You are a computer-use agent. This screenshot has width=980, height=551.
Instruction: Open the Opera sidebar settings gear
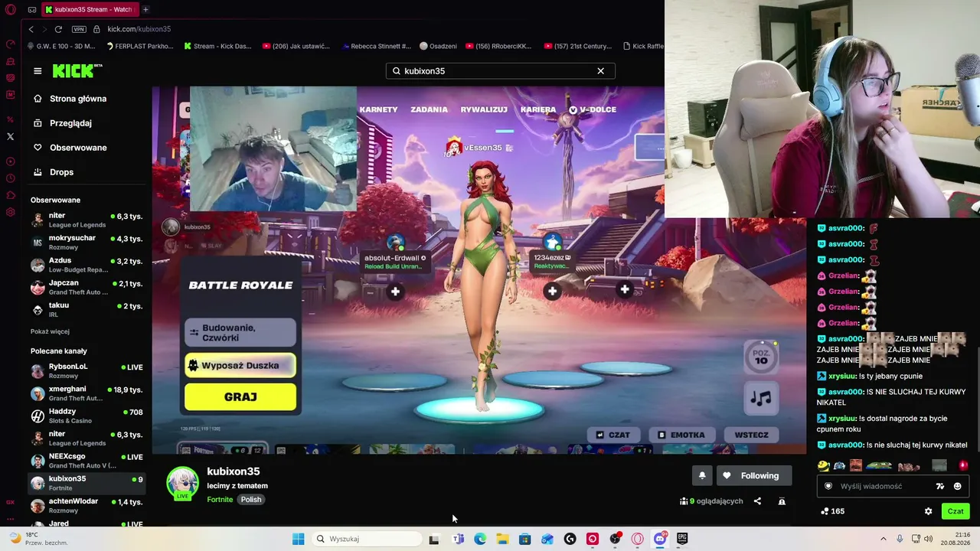coord(10,212)
